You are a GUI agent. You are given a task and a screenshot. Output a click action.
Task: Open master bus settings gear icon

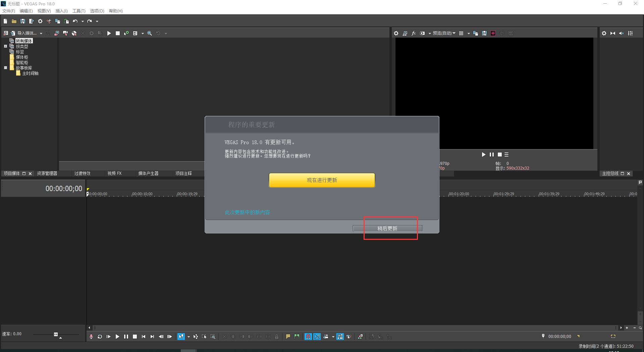604,33
